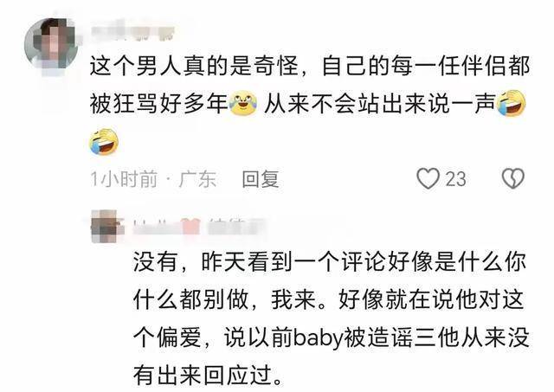Click the laughing emoji on the third line
This screenshot has height=392, width=554.
click(104, 142)
